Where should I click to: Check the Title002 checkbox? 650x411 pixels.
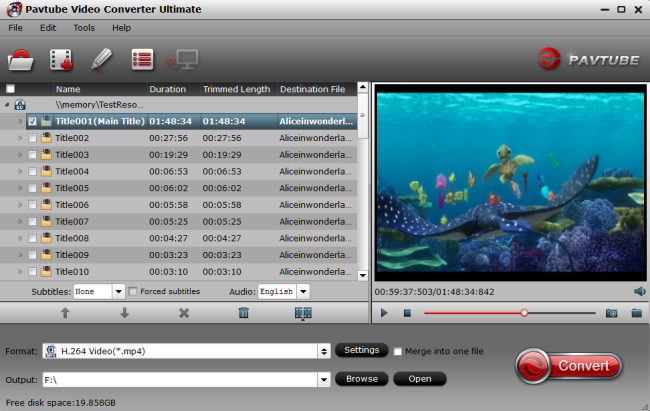(32, 138)
